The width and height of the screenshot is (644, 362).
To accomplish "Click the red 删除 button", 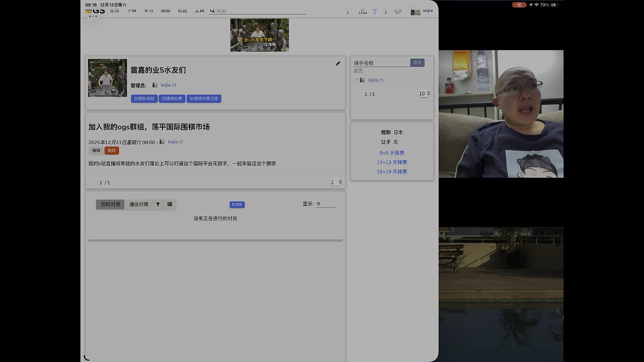I will click(112, 150).
